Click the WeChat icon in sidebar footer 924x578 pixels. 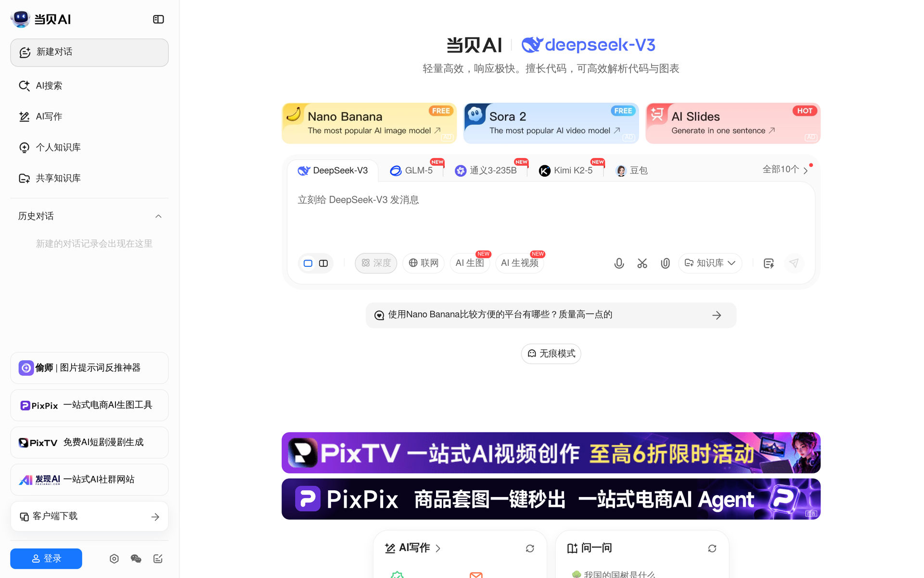136,559
